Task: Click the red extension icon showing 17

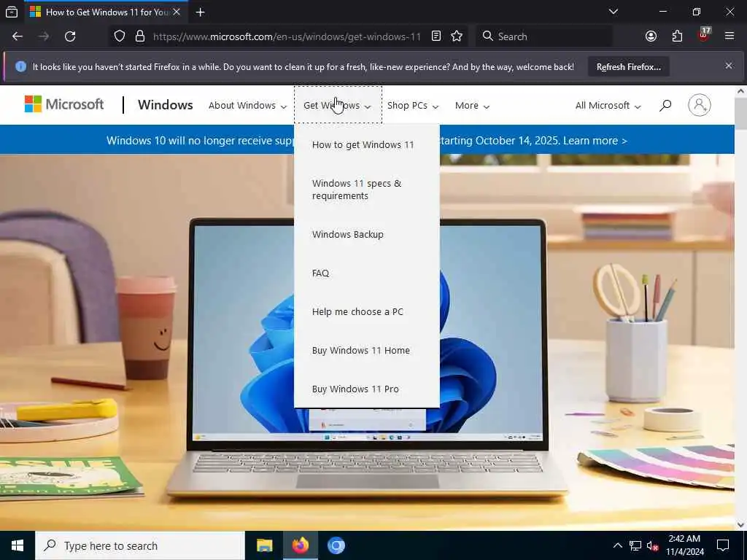Action: click(x=704, y=35)
